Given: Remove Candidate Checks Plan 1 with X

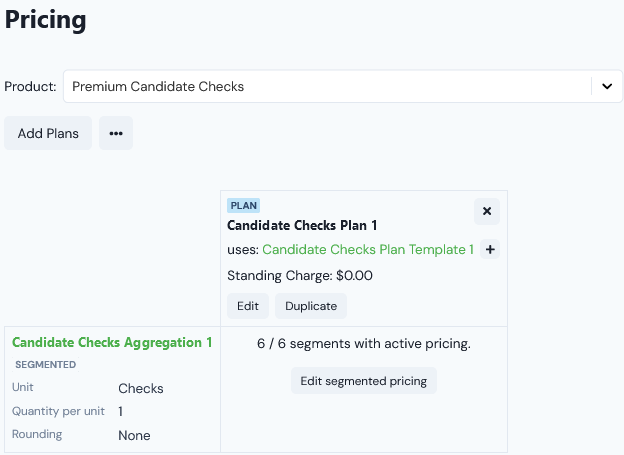Looking at the screenshot, I should pos(487,211).
